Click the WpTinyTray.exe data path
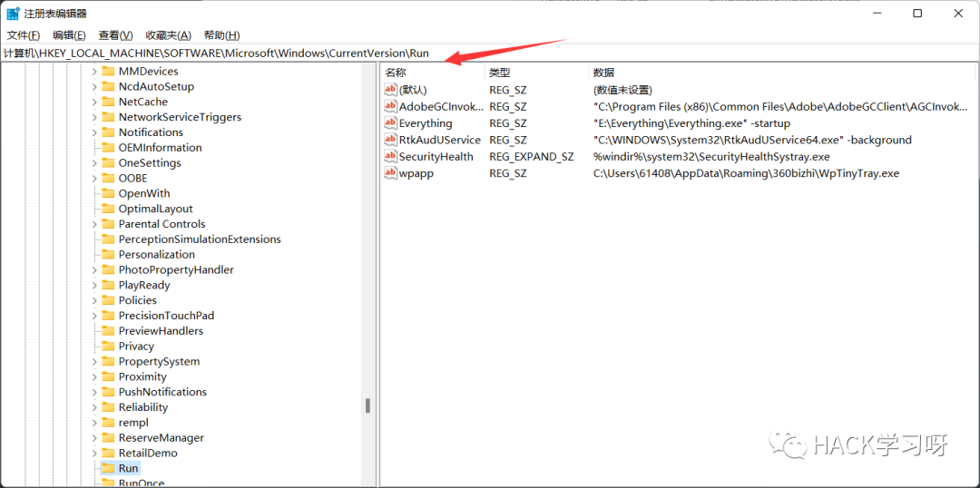The width and height of the screenshot is (980, 488). tap(746, 173)
